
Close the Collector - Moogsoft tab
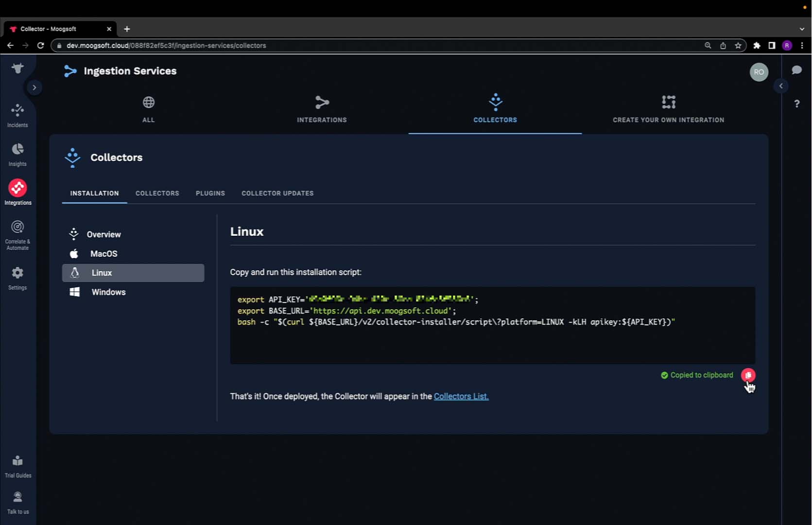click(x=109, y=29)
